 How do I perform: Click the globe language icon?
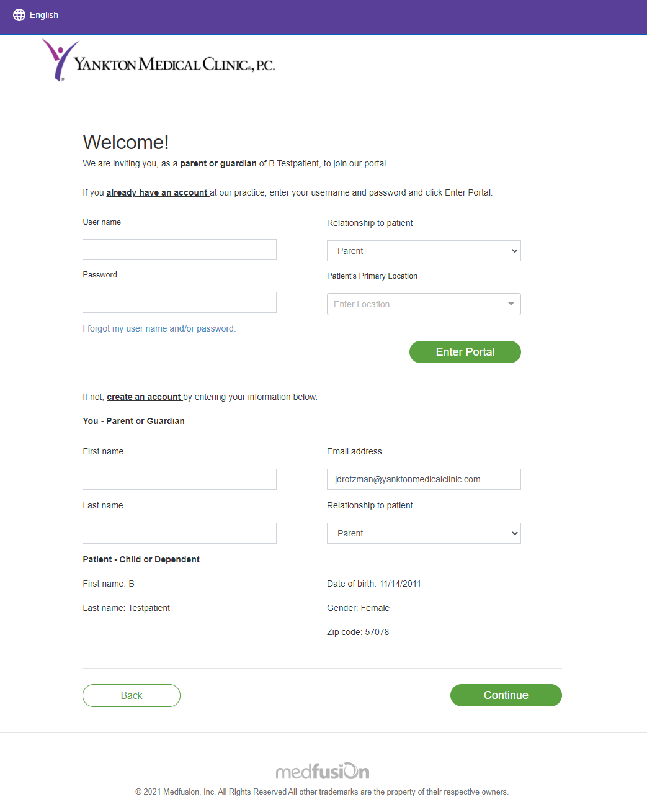coord(19,15)
